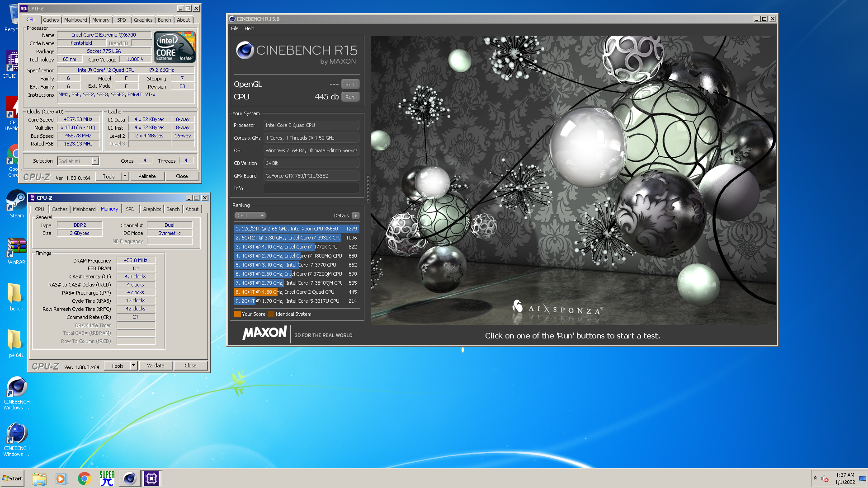Switch to Mainboard tab in top CPU-Z
The image size is (868, 488).
tap(75, 20)
